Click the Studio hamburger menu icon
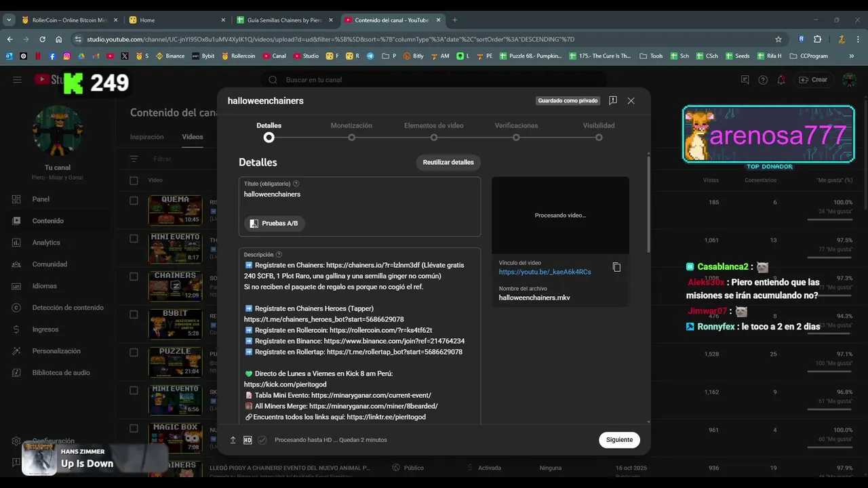The width and height of the screenshot is (868, 488). [x=17, y=80]
